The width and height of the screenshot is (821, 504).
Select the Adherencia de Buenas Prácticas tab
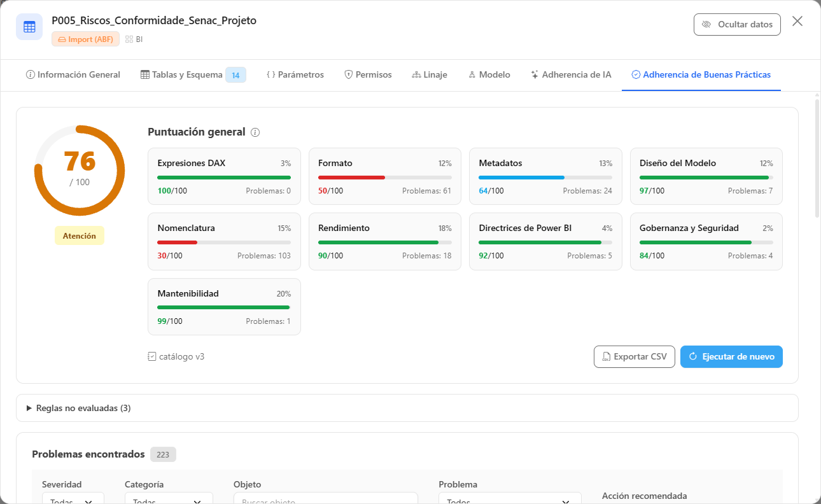click(x=701, y=75)
